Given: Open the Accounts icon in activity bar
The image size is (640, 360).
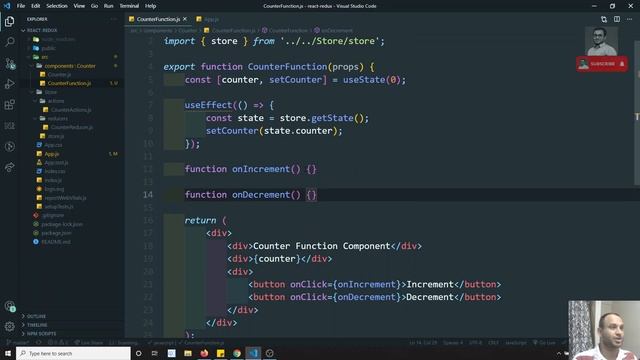Looking at the screenshot, I should tap(9, 306).
